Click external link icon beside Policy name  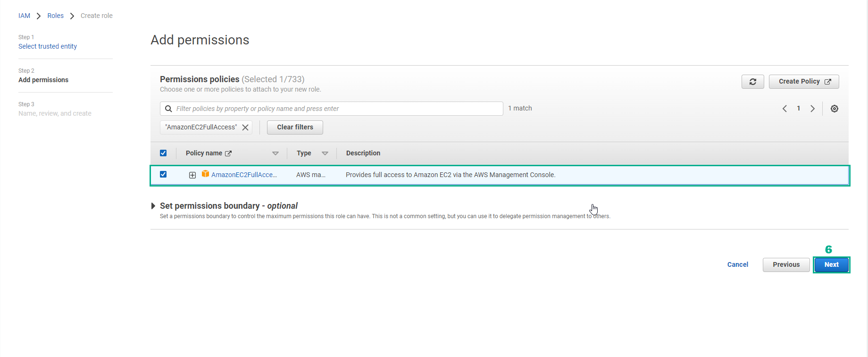228,153
